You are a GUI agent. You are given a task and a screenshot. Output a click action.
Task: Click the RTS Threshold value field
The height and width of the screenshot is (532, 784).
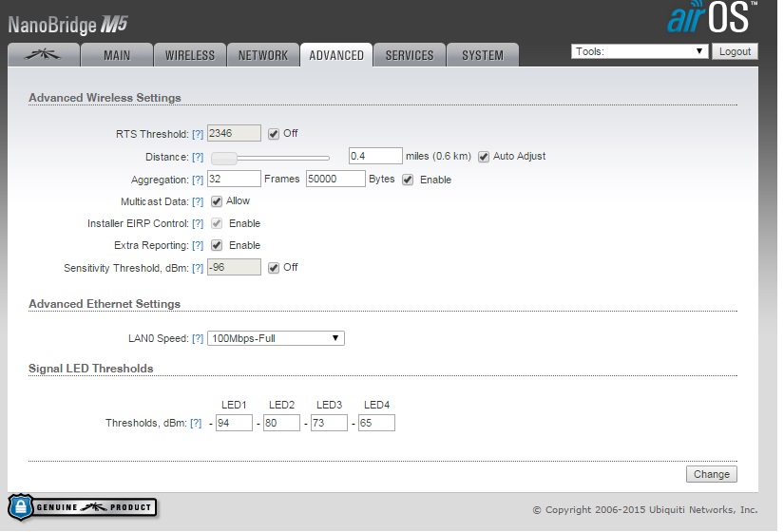(234, 134)
